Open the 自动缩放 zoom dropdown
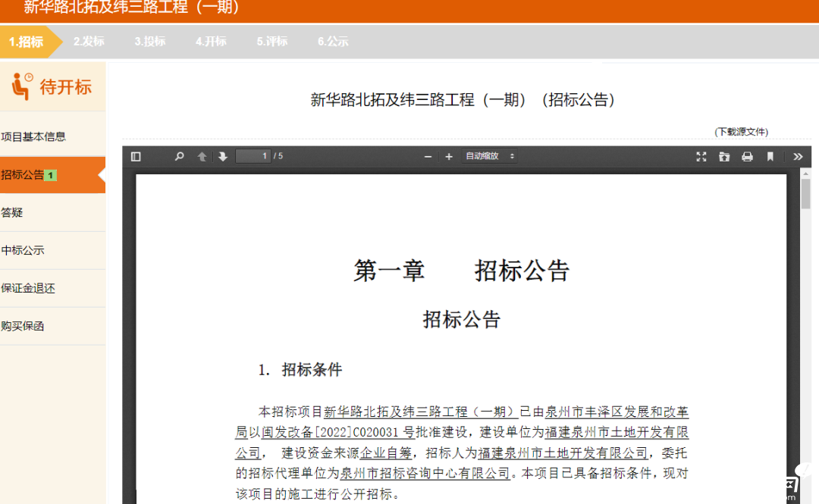The image size is (819, 504). click(490, 156)
